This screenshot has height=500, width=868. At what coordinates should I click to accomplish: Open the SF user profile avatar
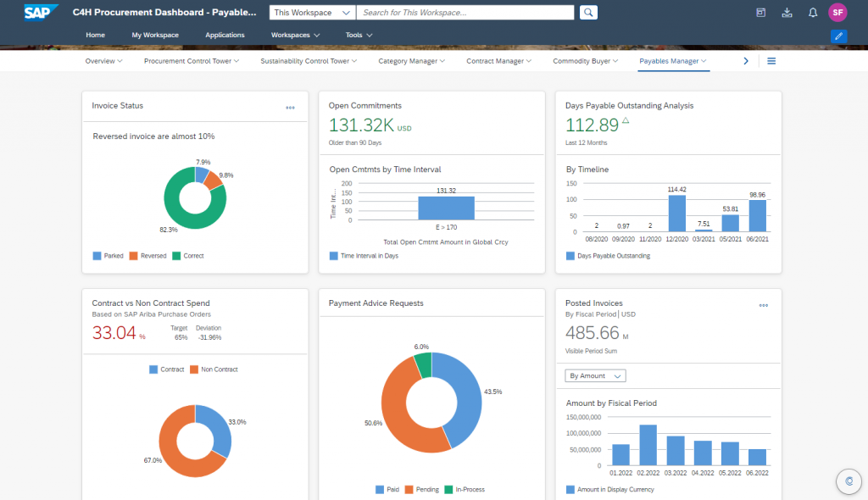(x=837, y=13)
